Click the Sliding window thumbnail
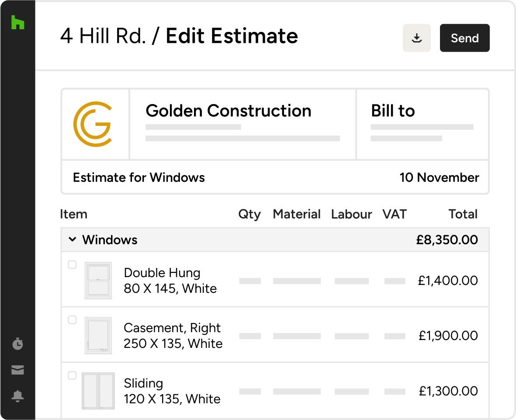 pyautogui.click(x=98, y=391)
